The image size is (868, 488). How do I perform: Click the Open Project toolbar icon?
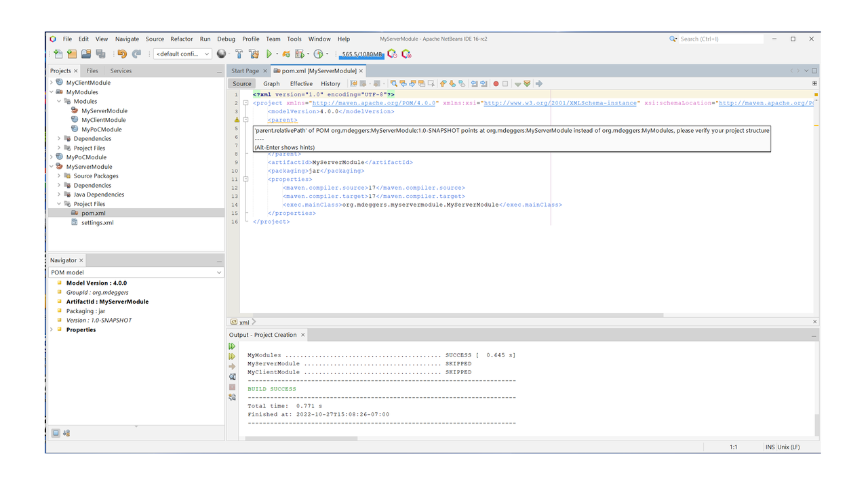click(86, 54)
